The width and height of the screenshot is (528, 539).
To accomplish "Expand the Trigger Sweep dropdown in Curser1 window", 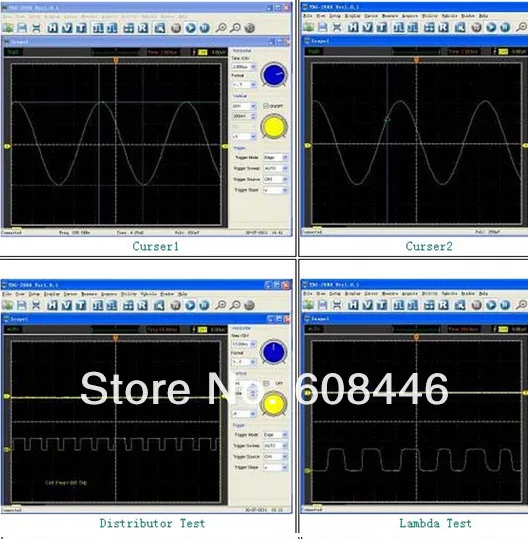I will 275,168.
